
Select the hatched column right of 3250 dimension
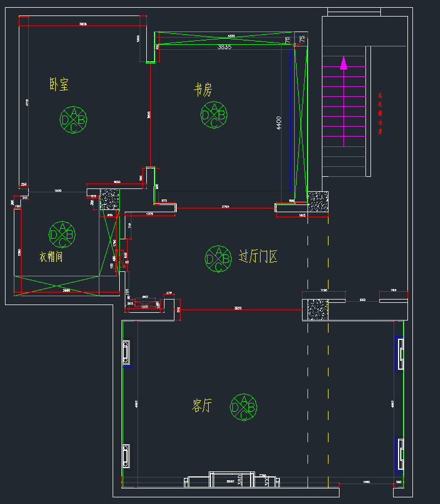[x=317, y=309]
